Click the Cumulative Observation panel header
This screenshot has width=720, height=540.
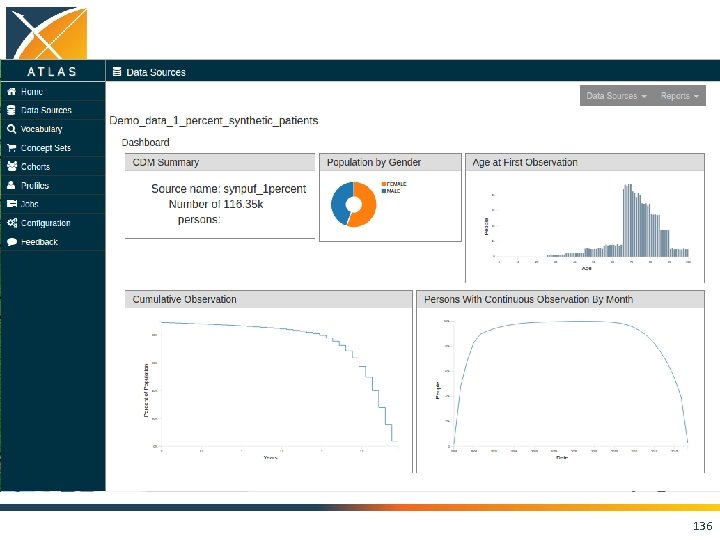[x=269, y=299]
